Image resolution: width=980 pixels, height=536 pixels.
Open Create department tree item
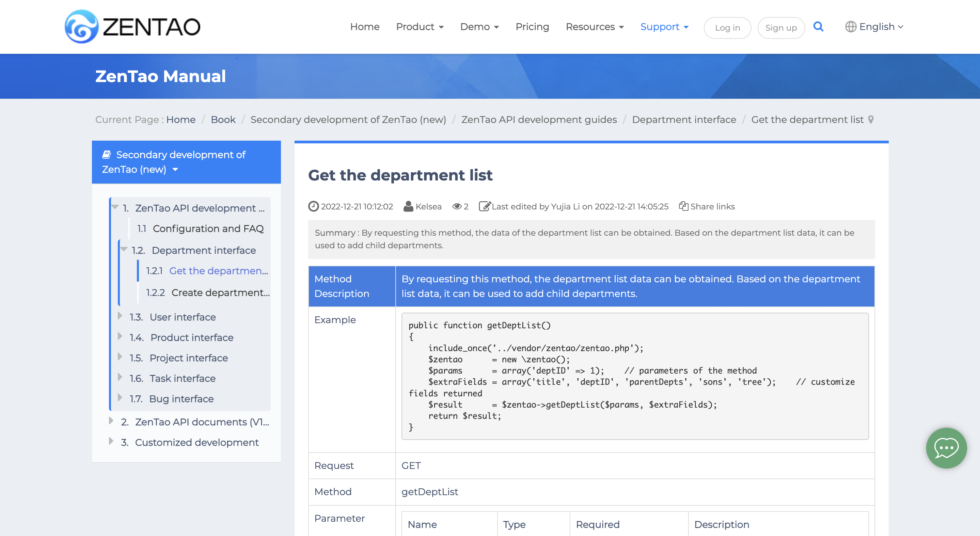point(220,293)
